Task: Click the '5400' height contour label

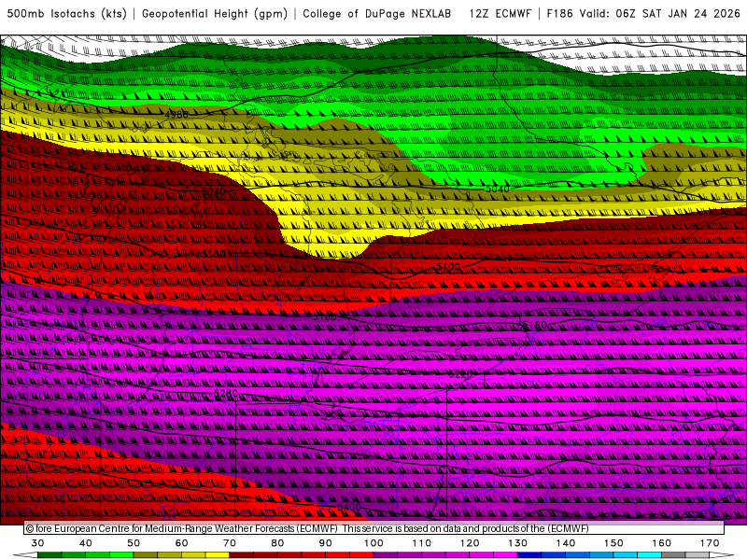Action: click(x=349, y=507)
